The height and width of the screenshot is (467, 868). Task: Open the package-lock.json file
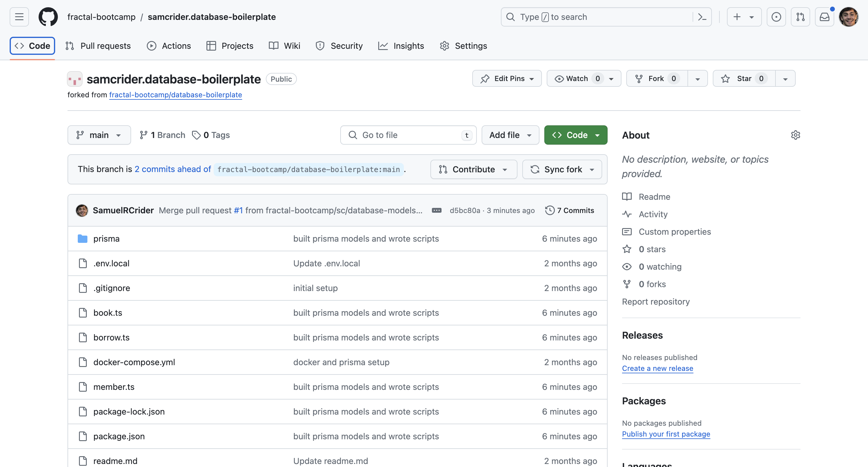coord(129,412)
